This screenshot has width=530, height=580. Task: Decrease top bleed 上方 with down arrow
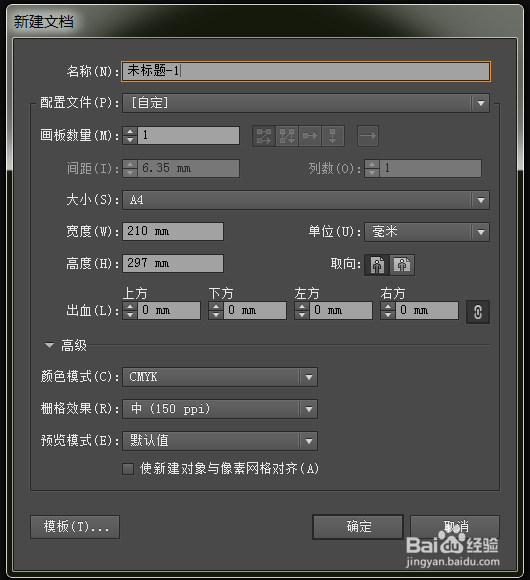130,315
